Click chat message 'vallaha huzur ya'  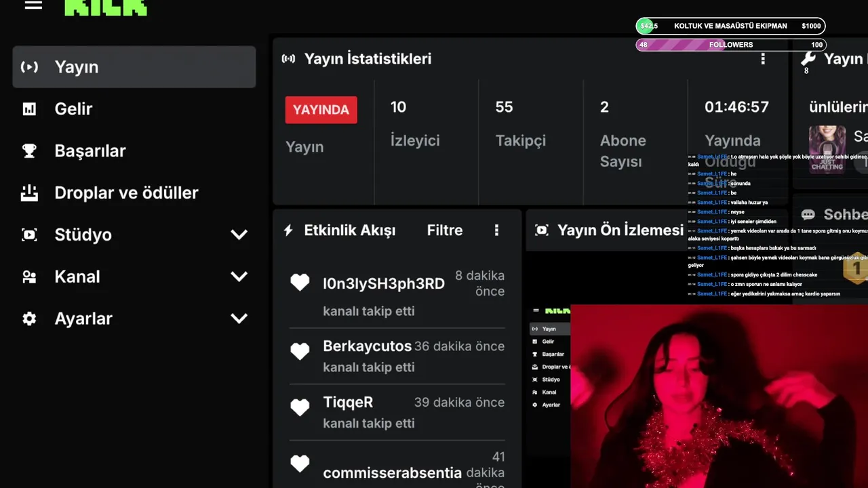pos(749,203)
